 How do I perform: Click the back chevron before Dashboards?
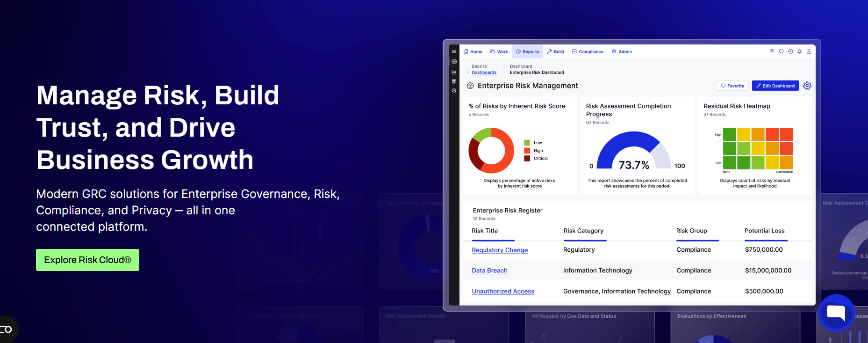(468, 73)
